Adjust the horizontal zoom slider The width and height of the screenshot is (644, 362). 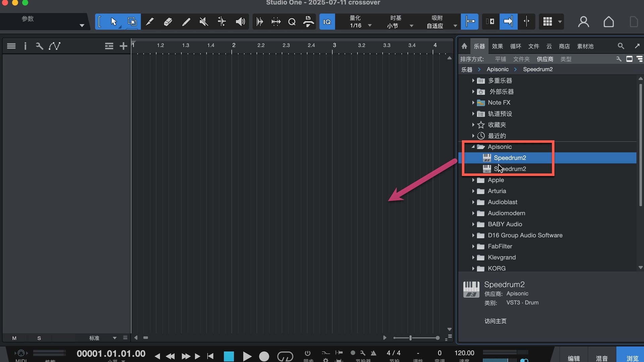[410, 338]
